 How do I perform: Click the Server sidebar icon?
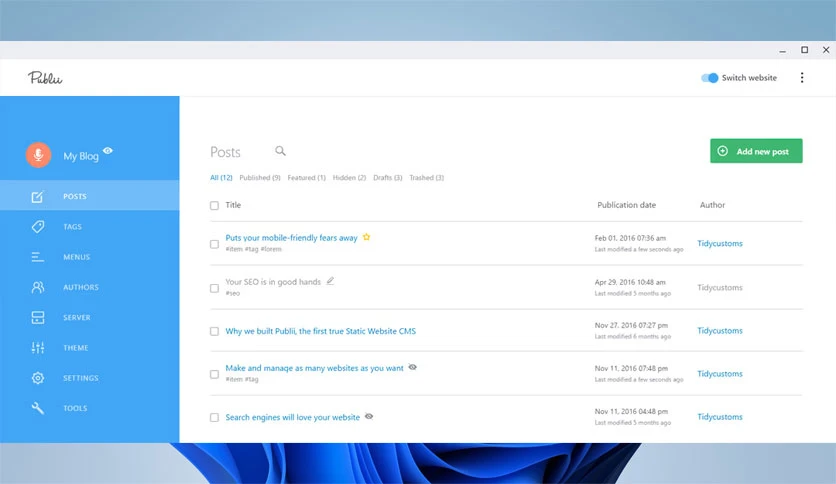click(x=37, y=318)
